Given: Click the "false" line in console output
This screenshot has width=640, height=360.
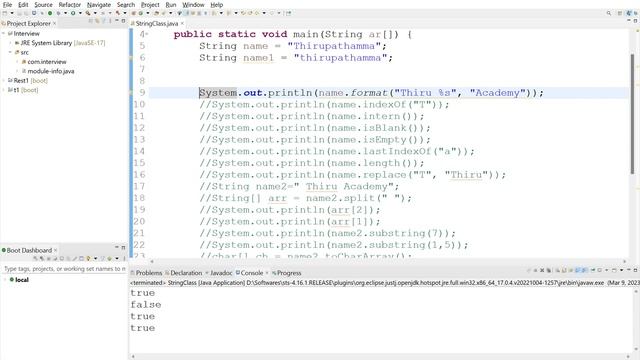Looking at the screenshot, I should pos(146,304).
